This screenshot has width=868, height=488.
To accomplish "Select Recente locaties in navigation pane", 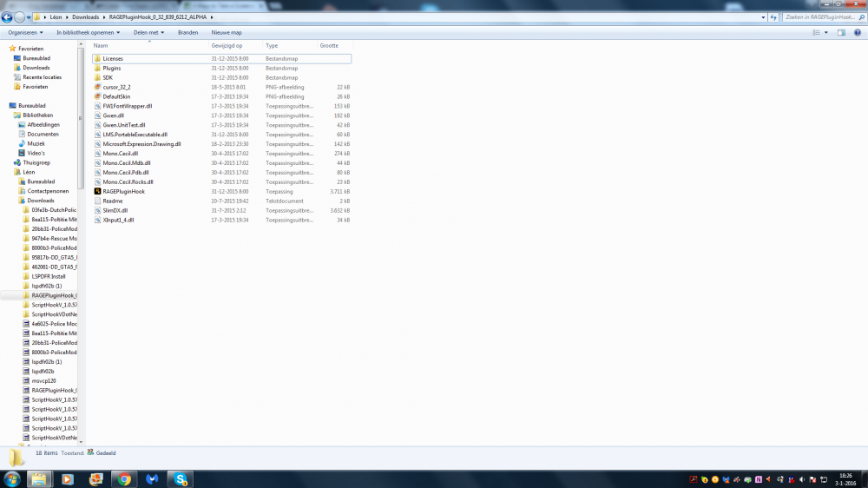I will [42, 77].
